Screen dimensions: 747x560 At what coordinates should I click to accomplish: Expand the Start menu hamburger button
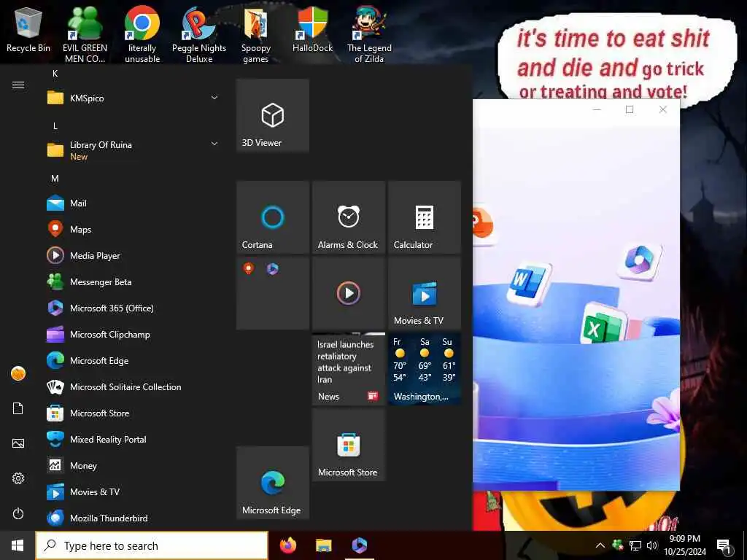[18, 85]
